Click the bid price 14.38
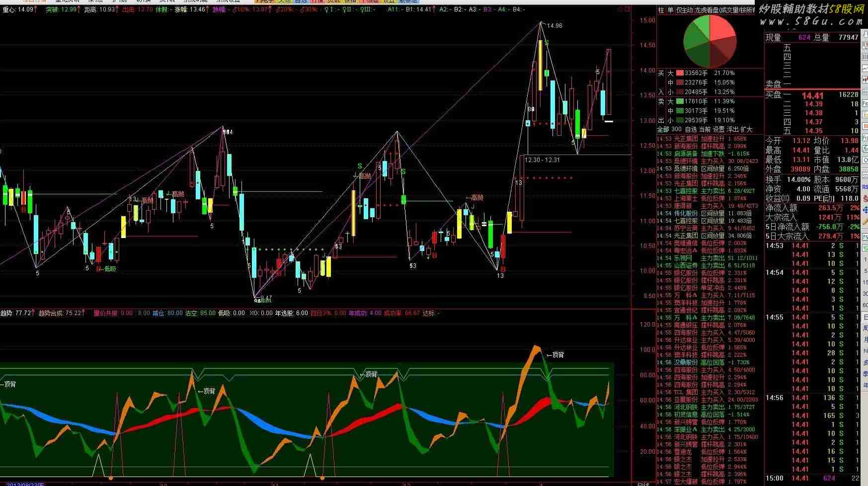This screenshot has width=868, height=486. (814, 113)
